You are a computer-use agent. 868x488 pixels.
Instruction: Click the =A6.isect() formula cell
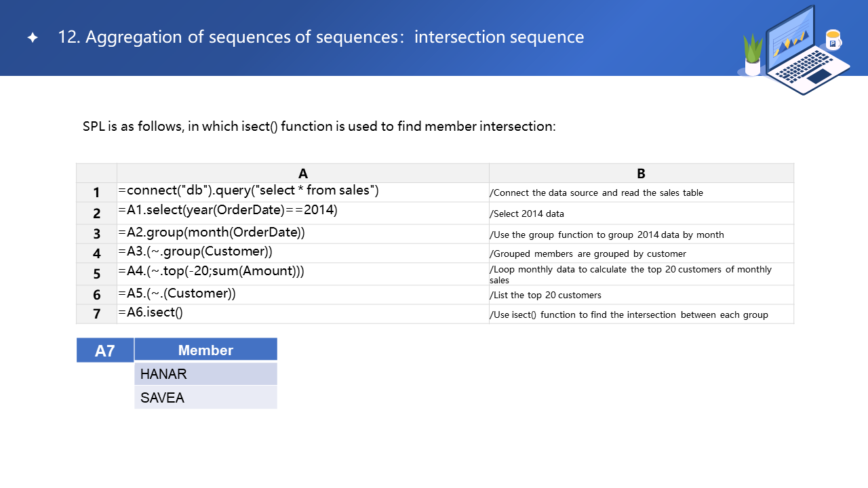[x=302, y=313]
